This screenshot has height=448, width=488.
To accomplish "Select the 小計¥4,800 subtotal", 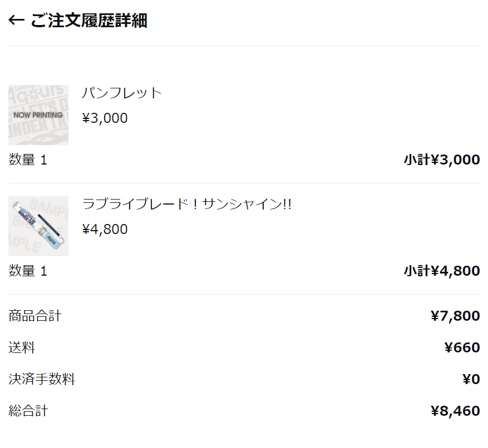I will coord(441,271).
